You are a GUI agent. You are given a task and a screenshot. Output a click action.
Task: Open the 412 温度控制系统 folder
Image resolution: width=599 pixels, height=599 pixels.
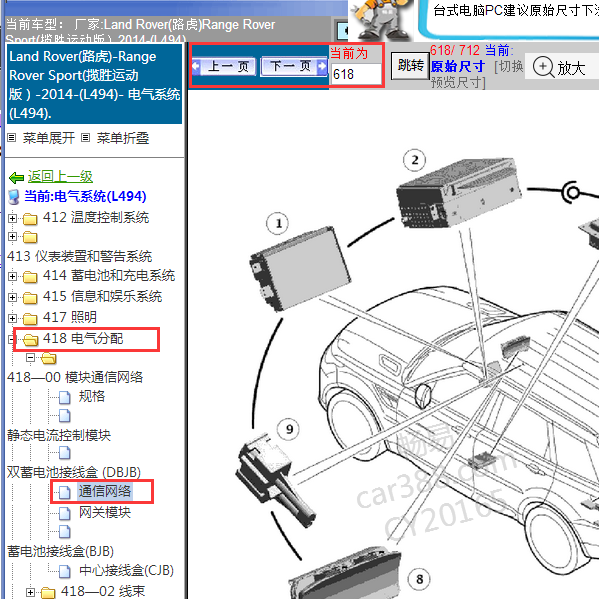(x=96, y=217)
